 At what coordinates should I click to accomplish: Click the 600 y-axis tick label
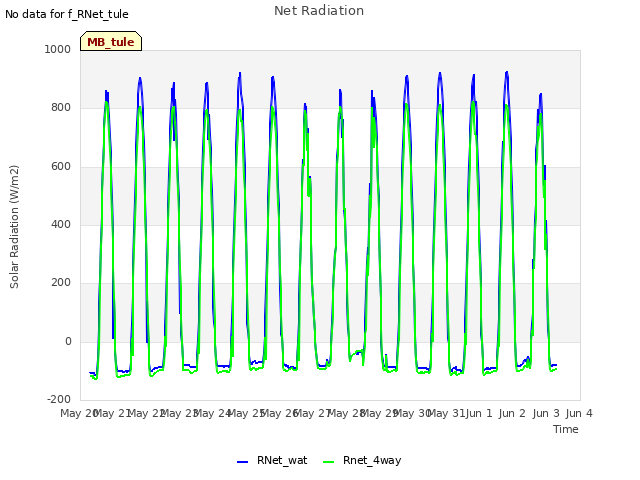(61, 167)
